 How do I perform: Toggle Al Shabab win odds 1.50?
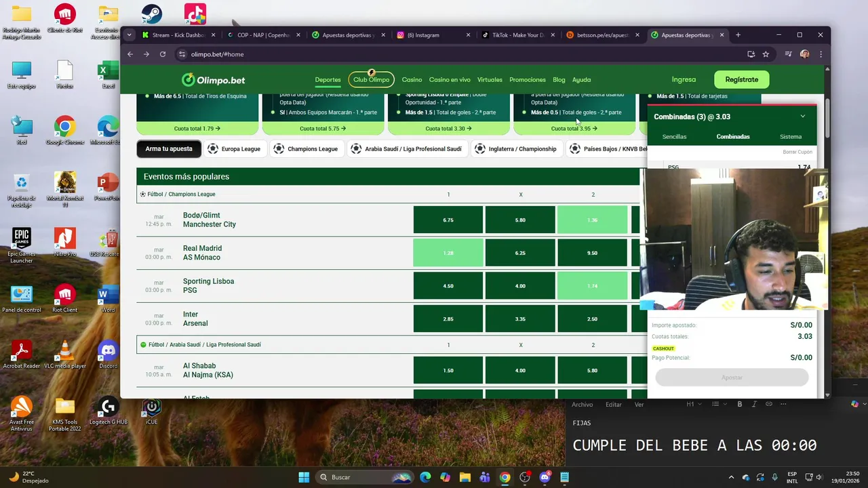(x=448, y=371)
